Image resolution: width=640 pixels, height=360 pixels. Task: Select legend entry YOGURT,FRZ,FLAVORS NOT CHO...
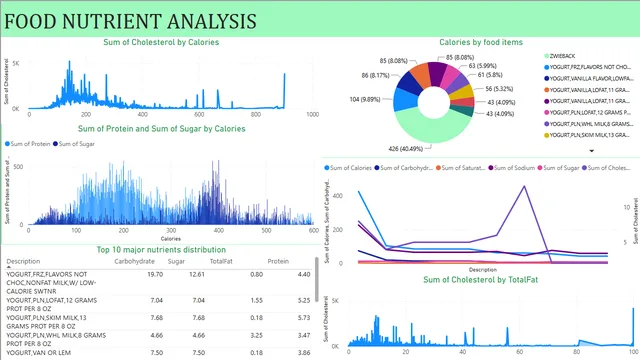[587, 67]
